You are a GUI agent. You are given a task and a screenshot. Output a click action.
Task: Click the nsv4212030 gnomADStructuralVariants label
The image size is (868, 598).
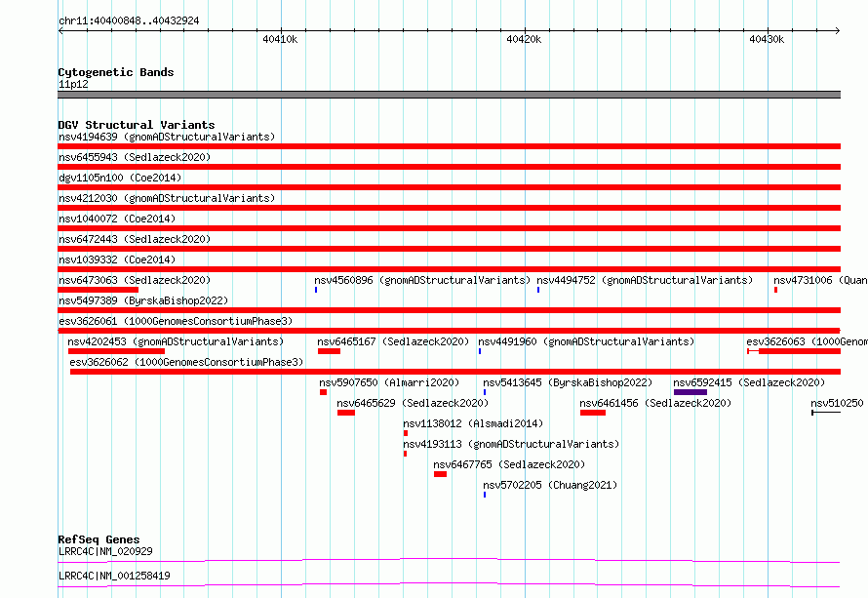point(167,198)
